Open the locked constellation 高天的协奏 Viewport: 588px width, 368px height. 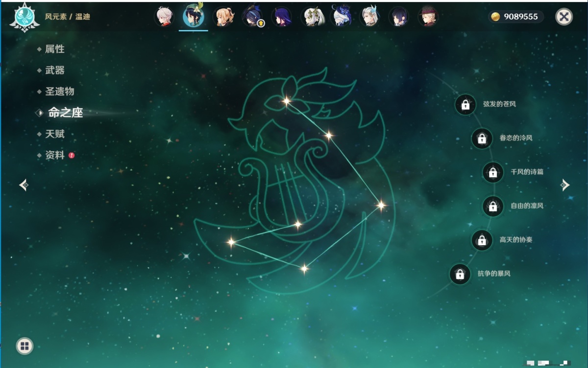pos(482,240)
